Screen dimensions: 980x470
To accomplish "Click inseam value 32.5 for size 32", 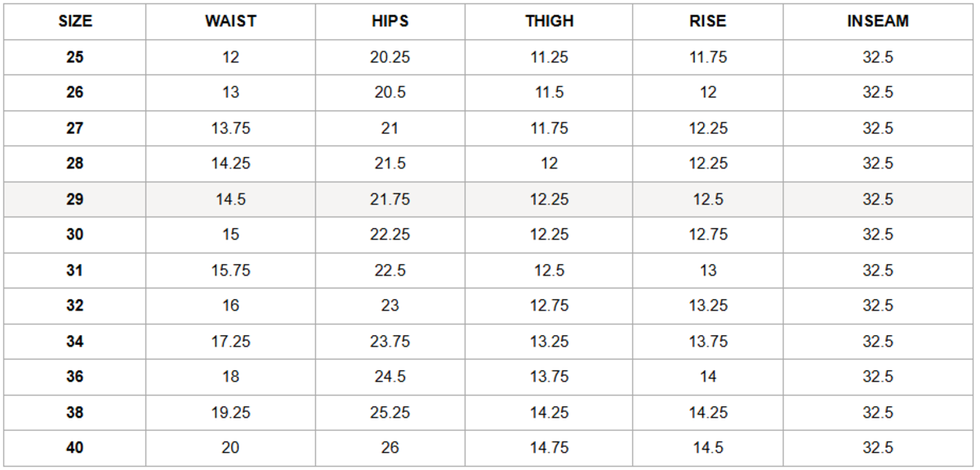I will 877,306.
